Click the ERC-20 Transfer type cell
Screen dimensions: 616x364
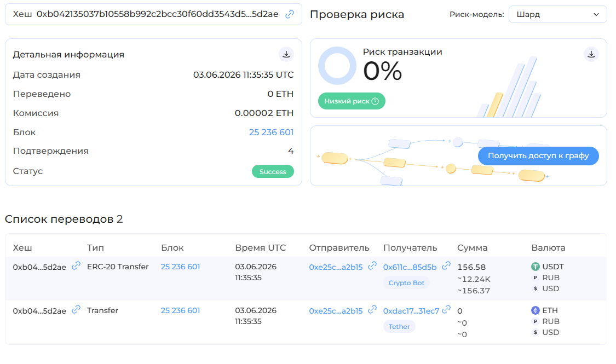pyautogui.click(x=118, y=267)
